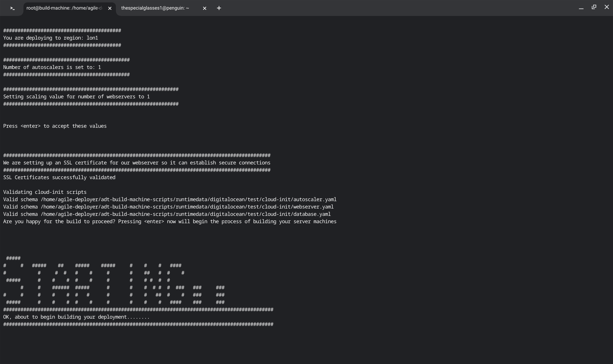The height and width of the screenshot is (364, 613).
Task: Close the thespecialglasses1@penguin tab
Action: [205, 8]
